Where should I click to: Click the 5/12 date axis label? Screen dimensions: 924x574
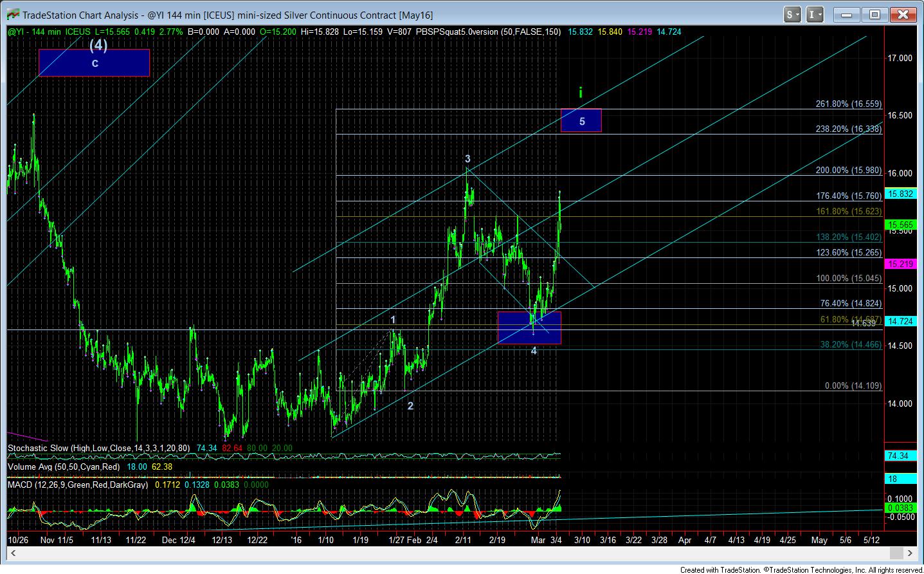click(x=871, y=540)
